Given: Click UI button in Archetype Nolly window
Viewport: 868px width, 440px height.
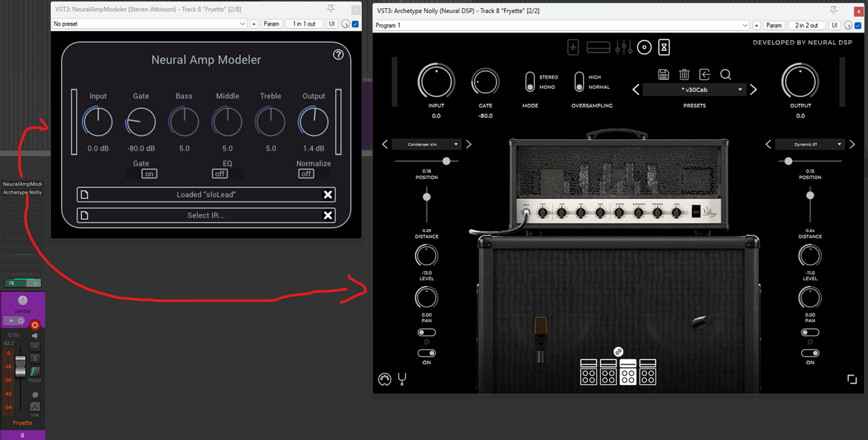Looking at the screenshot, I should click(x=834, y=25).
